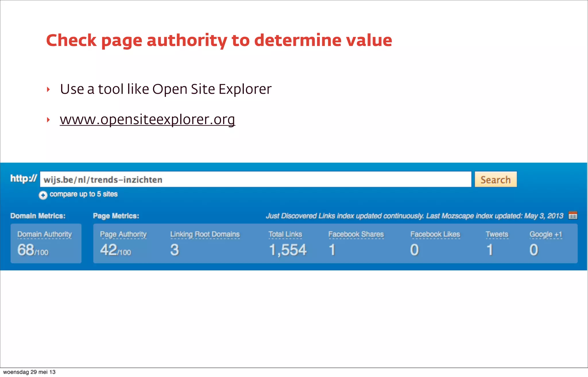Click the Domain Authority label
588x377 pixels.
(x=45, y=234)
